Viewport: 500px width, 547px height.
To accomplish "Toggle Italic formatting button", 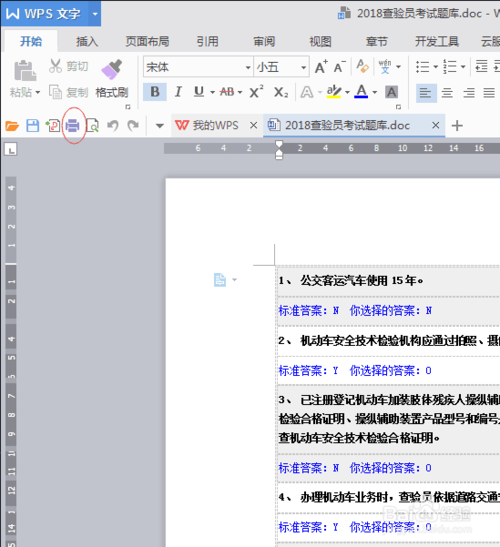I will (178, 92).
